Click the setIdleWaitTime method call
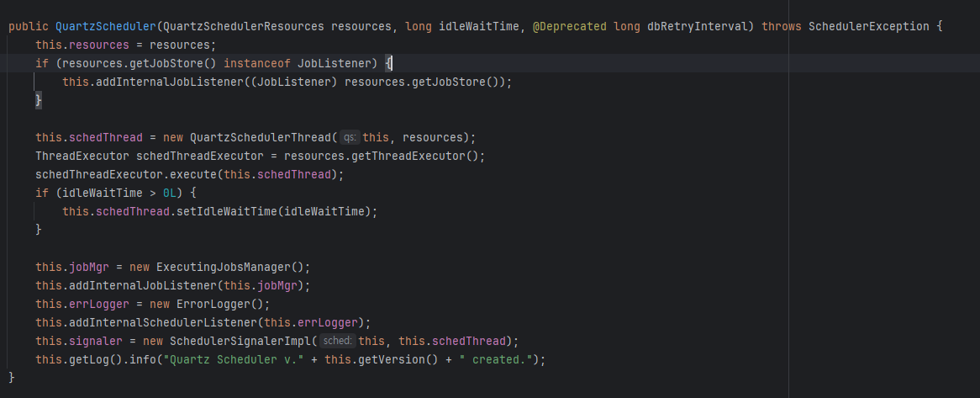 point(227,211)
